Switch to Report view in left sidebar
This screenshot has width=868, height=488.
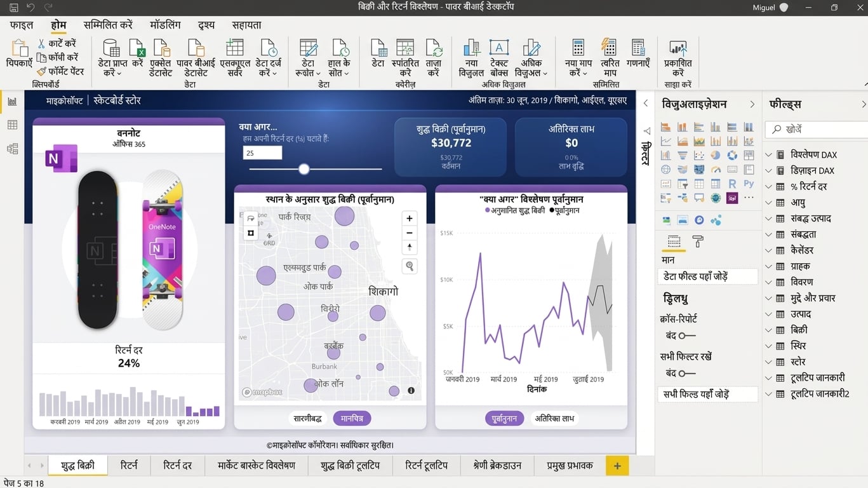[x=12, y=101]
